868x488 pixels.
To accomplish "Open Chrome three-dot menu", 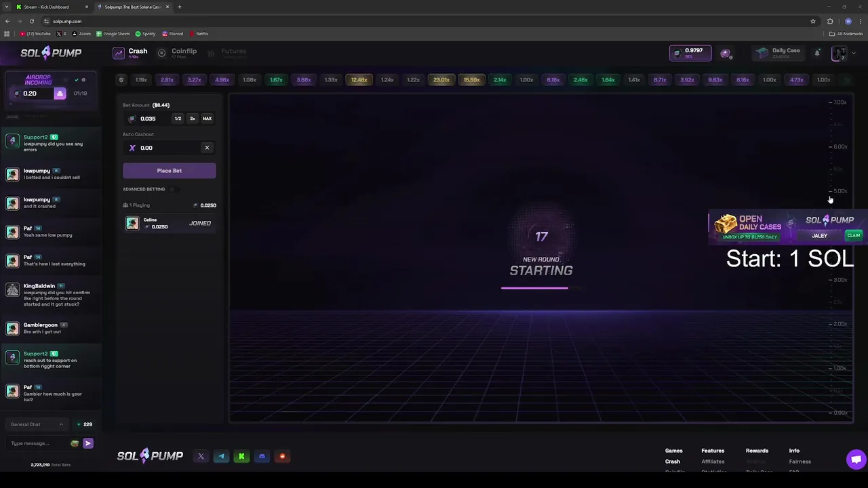I will [x=861, y=21].
